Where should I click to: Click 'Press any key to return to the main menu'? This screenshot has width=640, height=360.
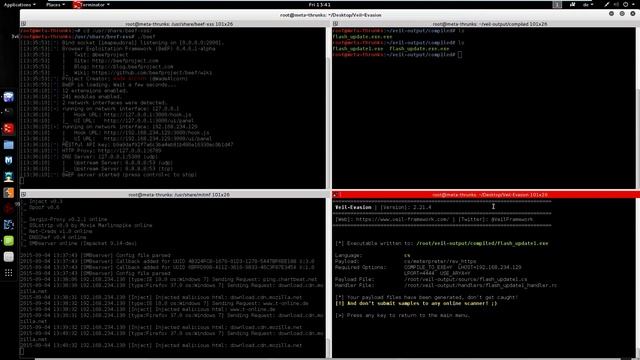point(402,315)
